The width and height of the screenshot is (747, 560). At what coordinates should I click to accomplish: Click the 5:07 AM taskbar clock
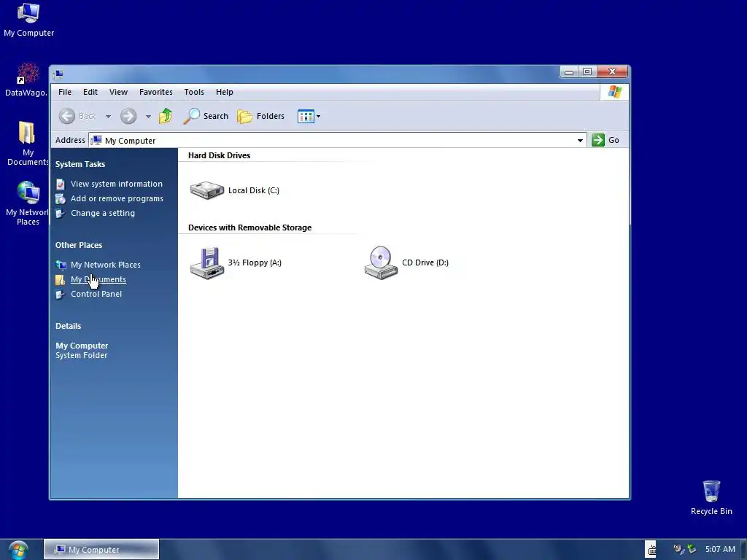(x=720, y=549)
